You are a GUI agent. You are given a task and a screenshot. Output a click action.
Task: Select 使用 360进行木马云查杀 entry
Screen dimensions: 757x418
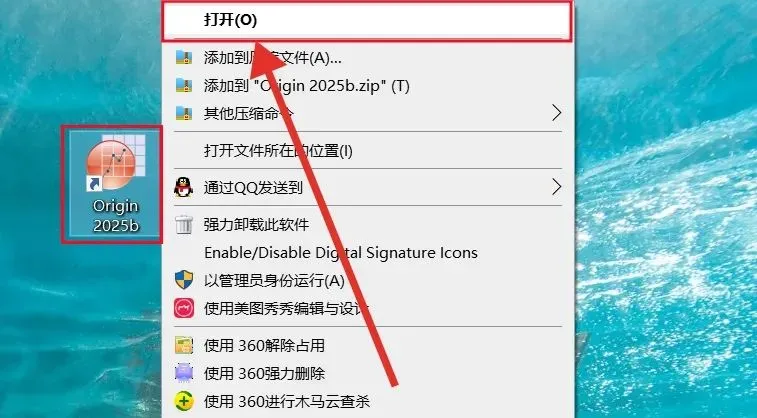(x=368, y=401)
